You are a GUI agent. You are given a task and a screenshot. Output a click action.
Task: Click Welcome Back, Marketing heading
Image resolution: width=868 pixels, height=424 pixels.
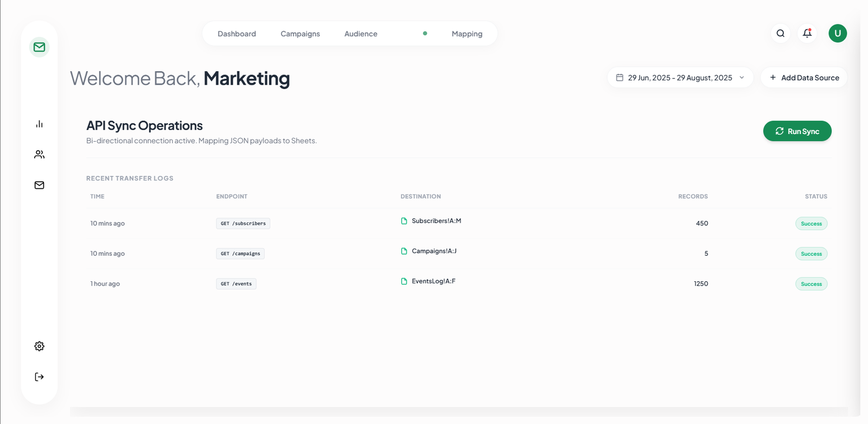(x=180, y=78)
